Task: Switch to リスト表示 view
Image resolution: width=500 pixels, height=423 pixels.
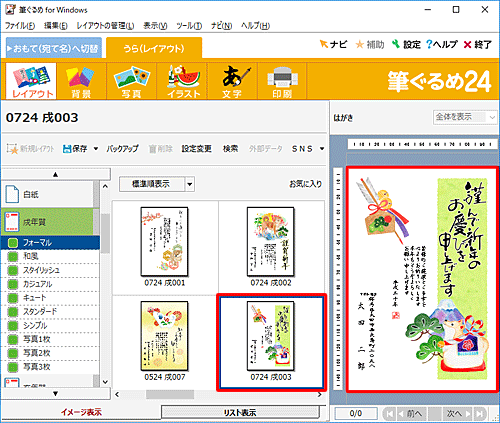Action: 240,413
